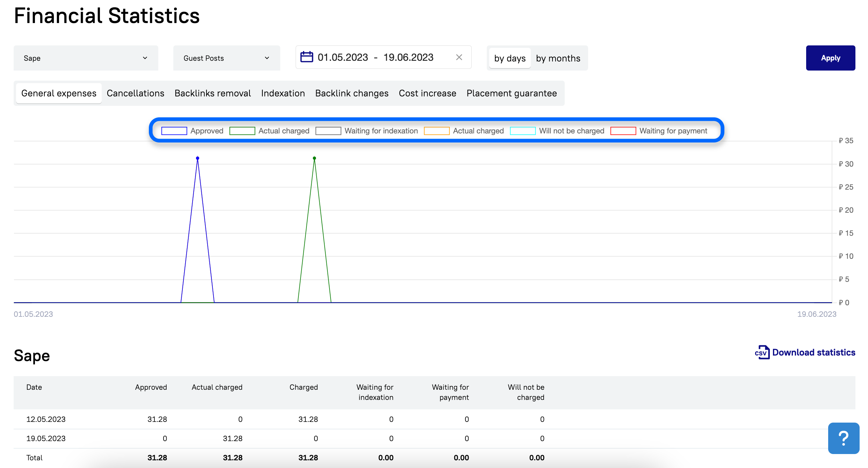Image resolution: width=868 pixels, height=468 pixels.
Task: Toggle the cyan Will not be charged swatch
Action: click(x=523, y=131)
